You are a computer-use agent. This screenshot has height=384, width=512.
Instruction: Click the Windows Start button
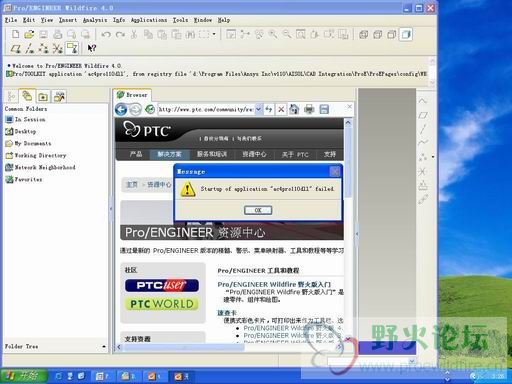(23, 376)
